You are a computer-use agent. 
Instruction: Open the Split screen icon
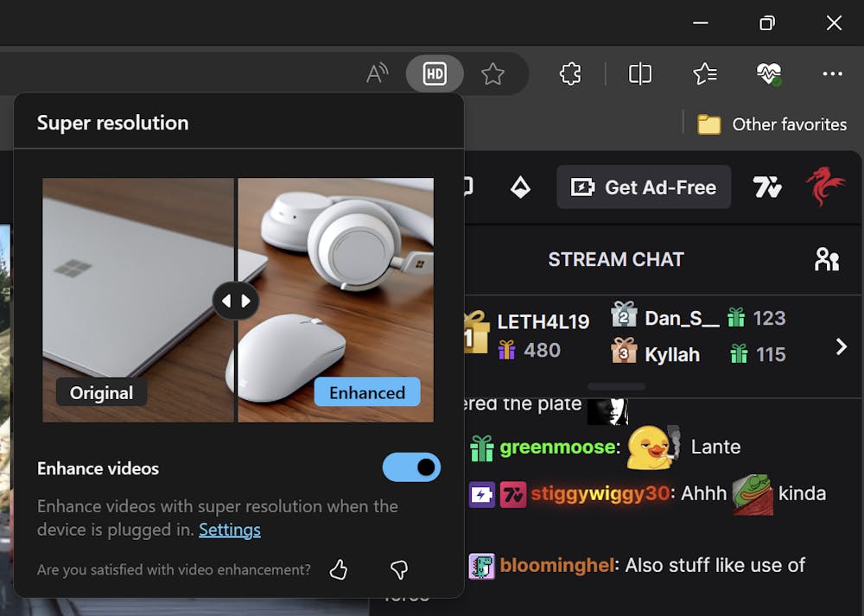pos(639,73)
